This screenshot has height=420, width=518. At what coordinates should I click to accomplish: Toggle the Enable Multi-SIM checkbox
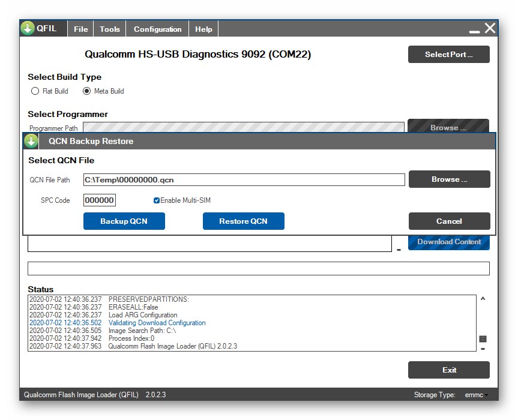click(x=157, y=200)
